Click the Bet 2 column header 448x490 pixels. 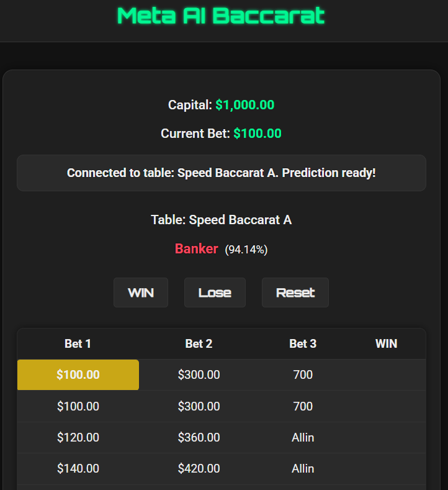(x=199, y=343)
